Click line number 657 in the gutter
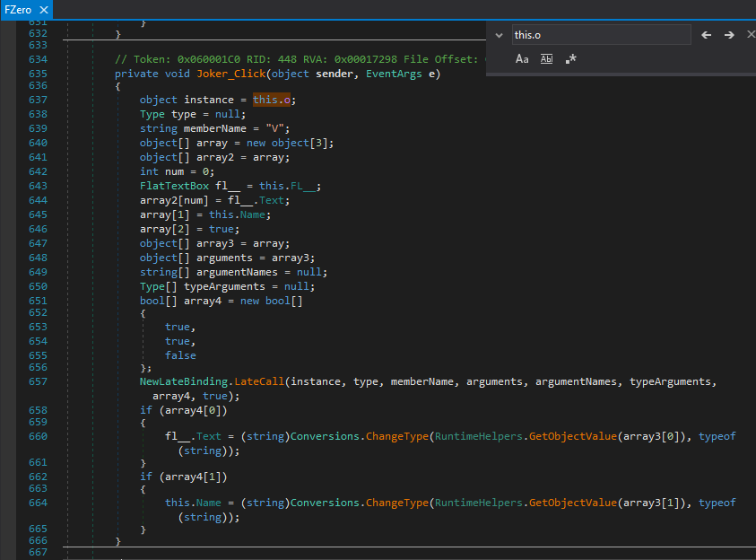756x560 pixels. pos(38,382)
